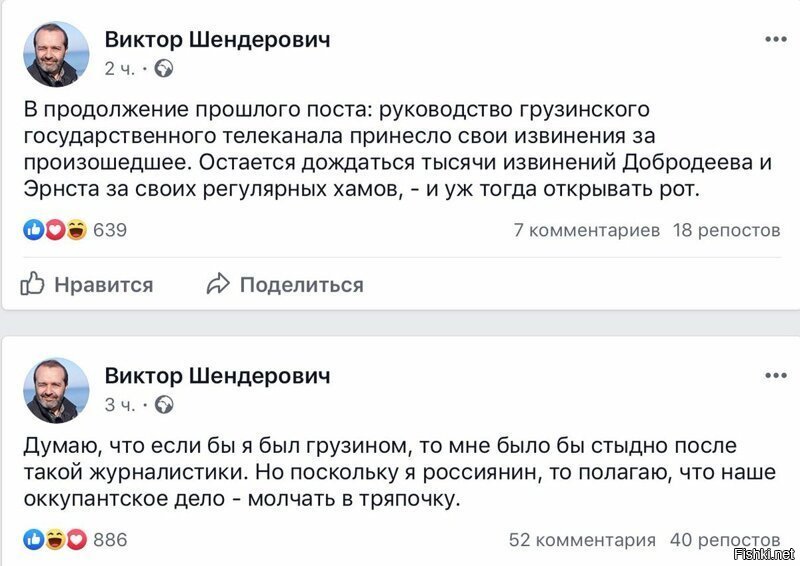Image resolution: width=800 pixels, height=566 pixels.
Task: Open second post author profile picture
Action: (56, 390)
